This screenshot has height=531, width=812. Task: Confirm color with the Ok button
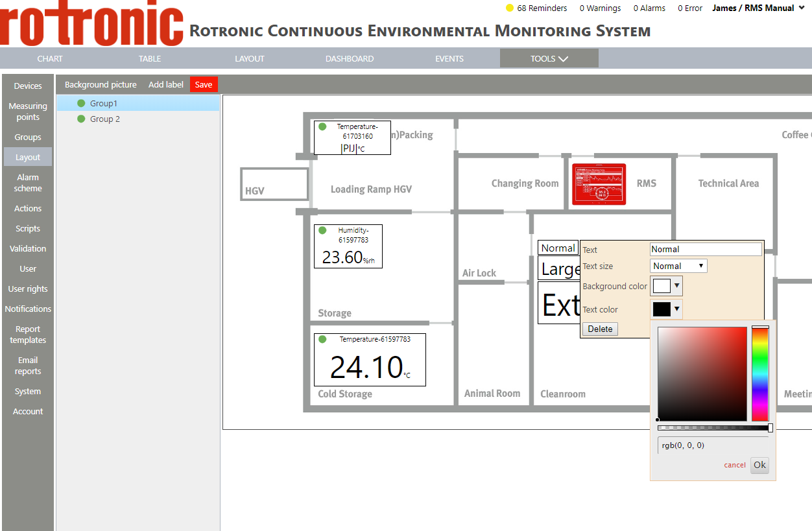coord(759,465)
